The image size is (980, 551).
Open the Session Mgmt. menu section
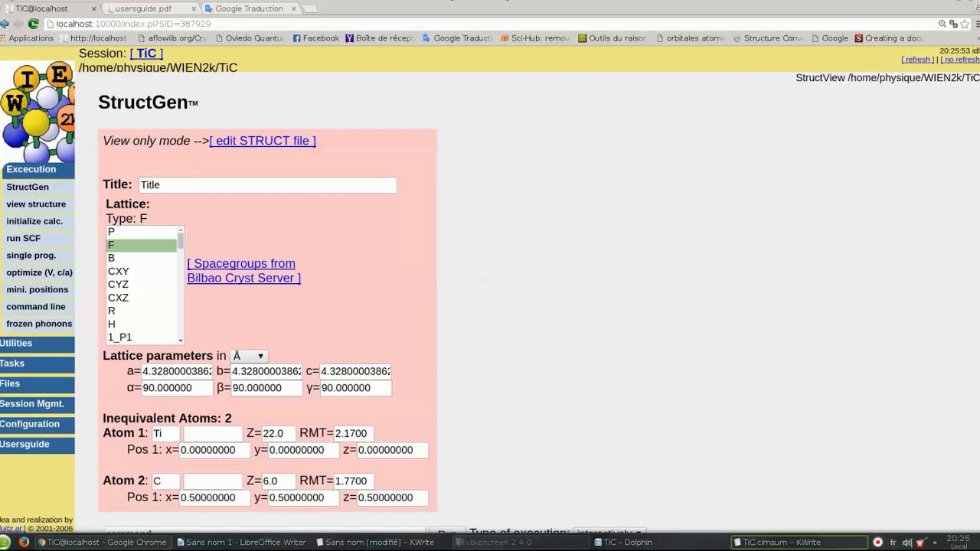pyautogui.click(x=38, y=404)
